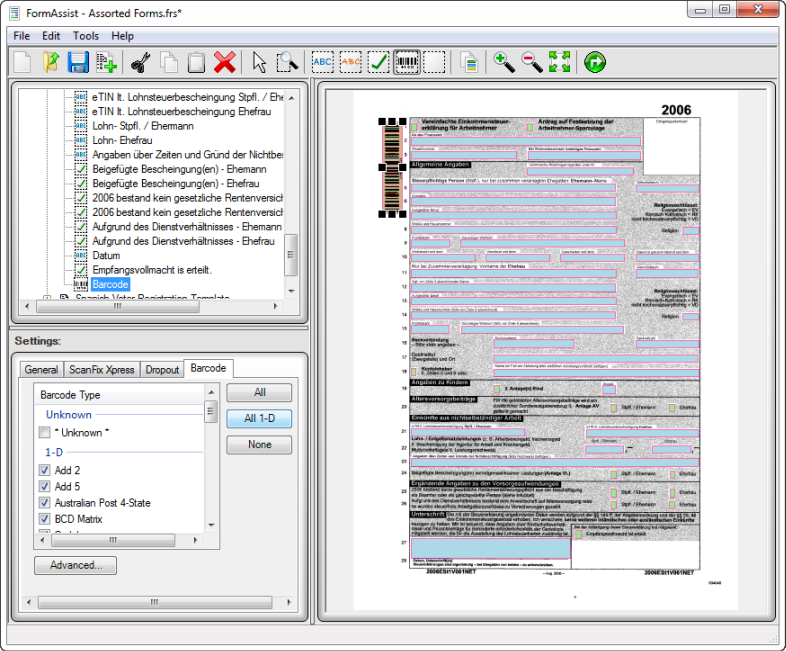Click the Cut scissors icon
This screenshot has width=786, height=651.
140,62
